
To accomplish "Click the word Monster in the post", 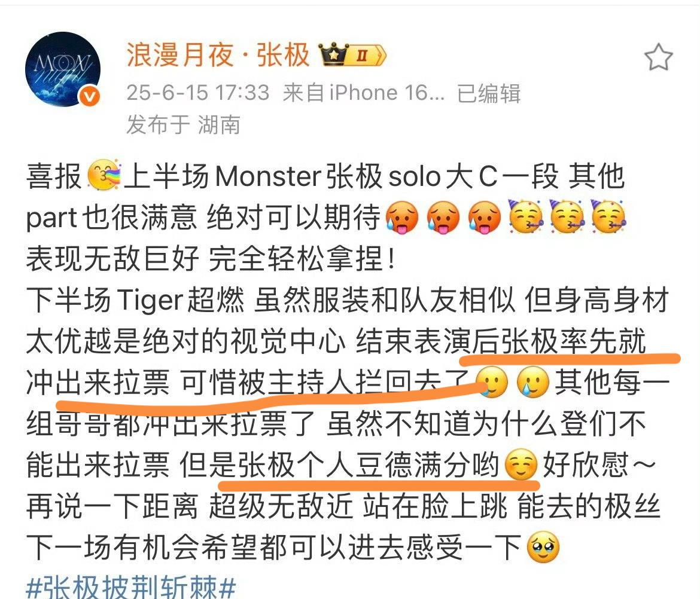I will [x=268, y=176].
